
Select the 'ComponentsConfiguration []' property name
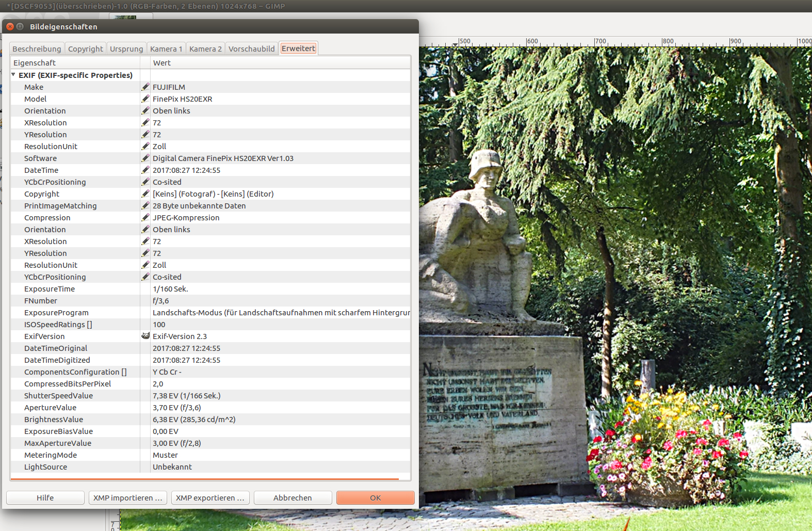[75, 372]
